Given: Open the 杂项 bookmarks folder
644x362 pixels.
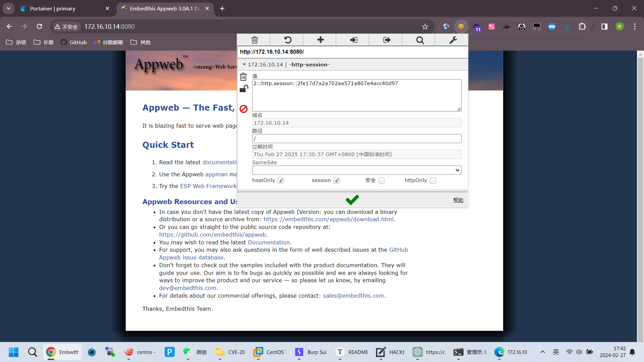Looking at the screenshot, I should tap(16, 42).
